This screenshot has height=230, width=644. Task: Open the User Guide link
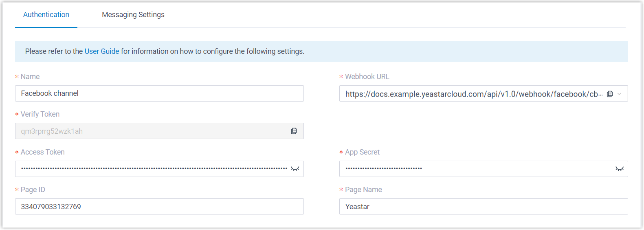tap(102, 51)
